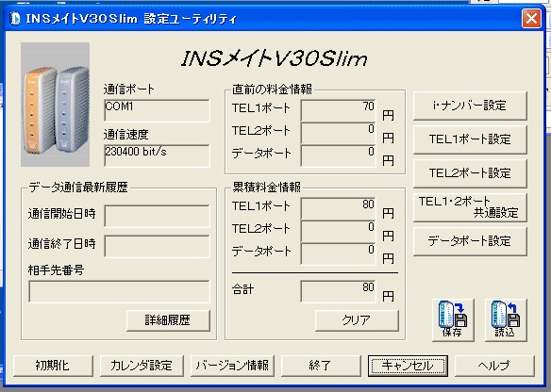The image size is (551, 392).
Task: Click the title bar application icon
Action: click(15, 18)
